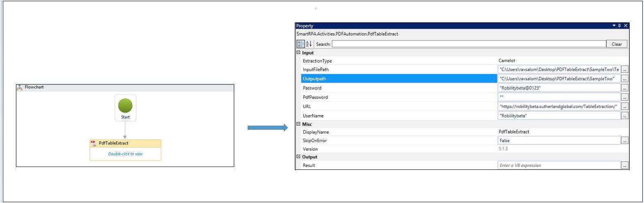Open expression editor for Outputpath
Image resolution: width=644 pixels, height=203 pixels.
coord(624,79)
